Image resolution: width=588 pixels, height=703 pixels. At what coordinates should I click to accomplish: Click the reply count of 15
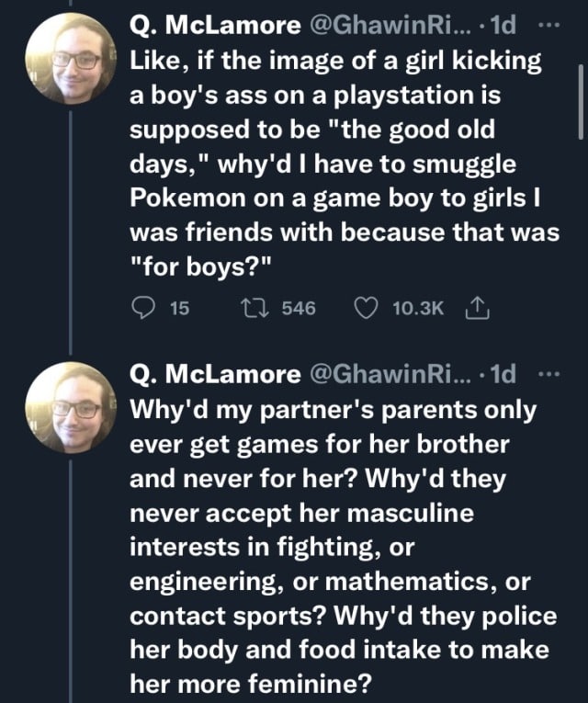click(179, 309)
